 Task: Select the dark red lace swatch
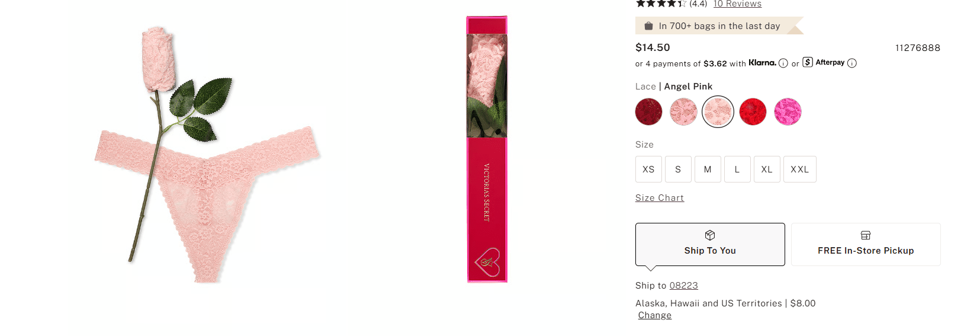(x=648, y=111)
